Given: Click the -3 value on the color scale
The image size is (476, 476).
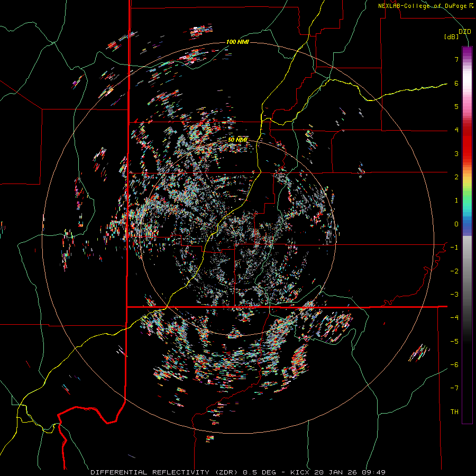Looking at the screenshot, I should pyautogui.click(x=454, y=295).
